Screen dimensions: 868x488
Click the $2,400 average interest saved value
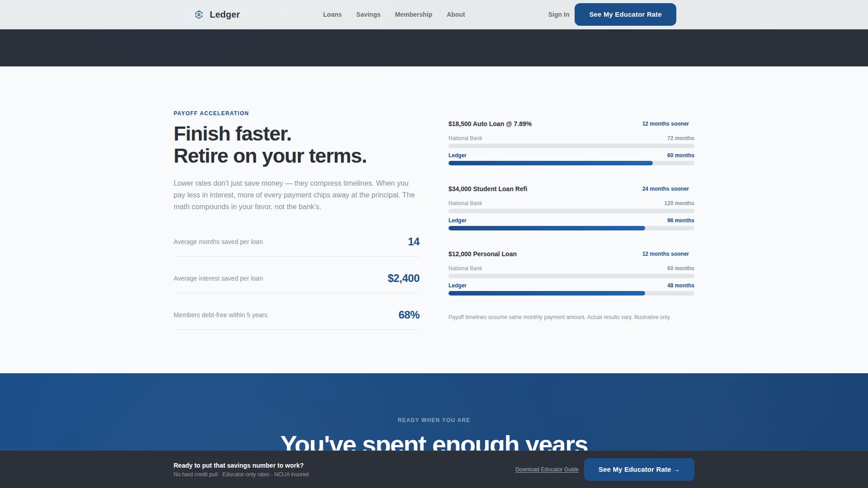[403, 278]
